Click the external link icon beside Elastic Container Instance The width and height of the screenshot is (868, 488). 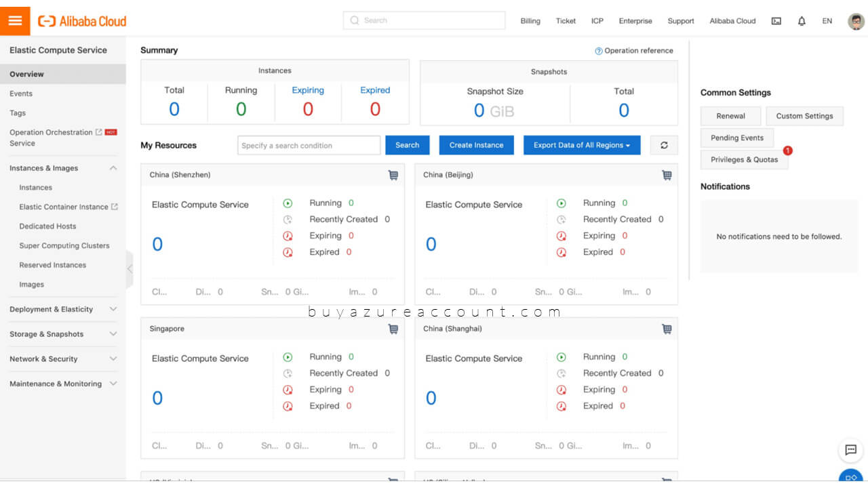point(115,207)
